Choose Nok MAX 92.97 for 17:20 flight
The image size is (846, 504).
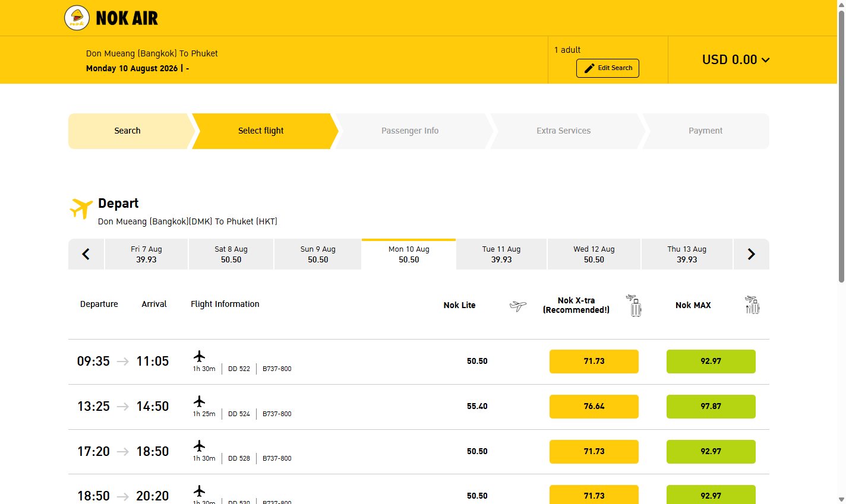(711, 452)
